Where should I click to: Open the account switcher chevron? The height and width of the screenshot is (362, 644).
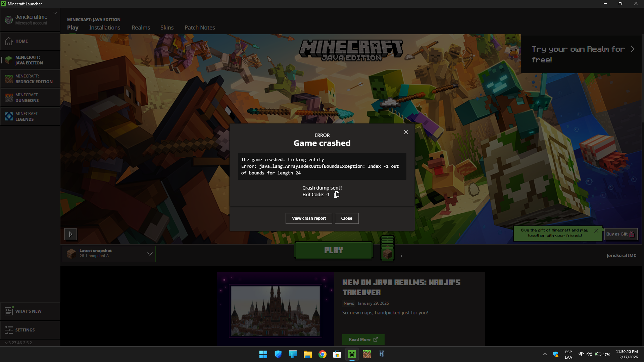[x=55, y=13]
